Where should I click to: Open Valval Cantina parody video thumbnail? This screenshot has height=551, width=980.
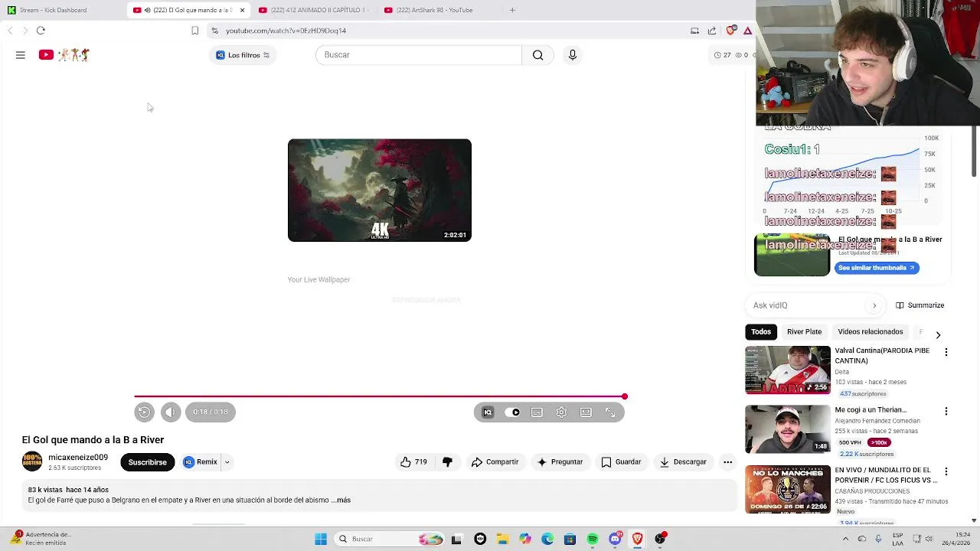(x=788, y=370)
